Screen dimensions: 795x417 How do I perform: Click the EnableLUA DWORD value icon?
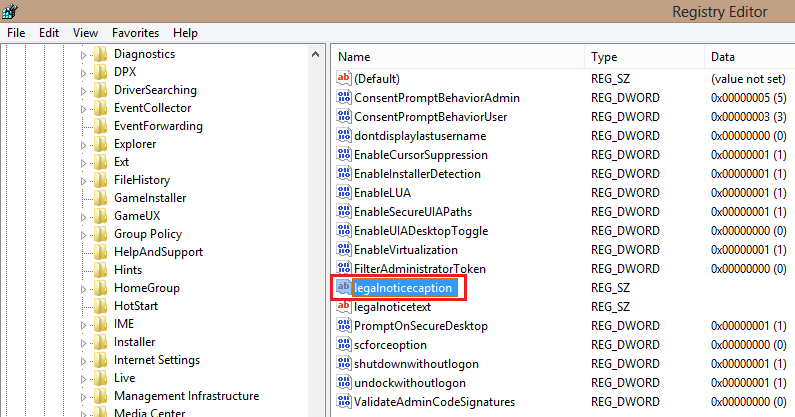[344, 193]
